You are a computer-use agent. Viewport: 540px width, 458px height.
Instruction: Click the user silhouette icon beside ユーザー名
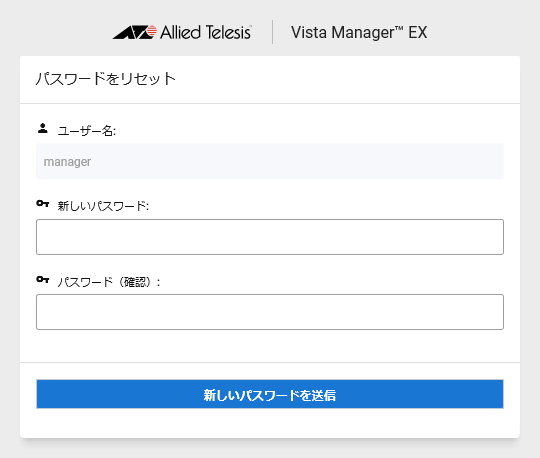[x=43, y=128]
